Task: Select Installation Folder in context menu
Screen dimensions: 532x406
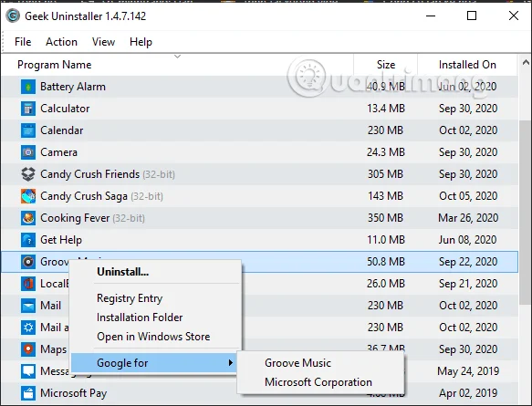Action: pyautogui.click(x=140, y=318)
